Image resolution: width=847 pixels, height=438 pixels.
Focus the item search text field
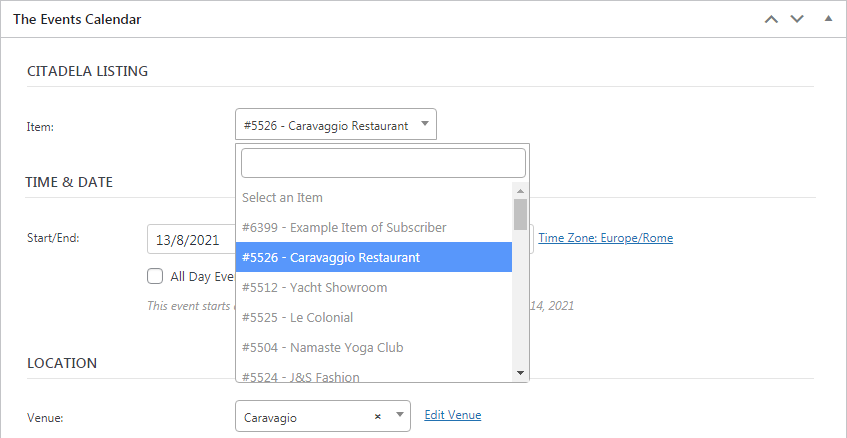[383, 163]
